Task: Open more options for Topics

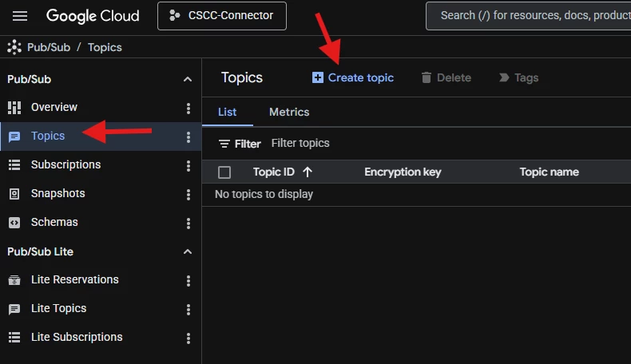Action: click(x=189, y=137)
